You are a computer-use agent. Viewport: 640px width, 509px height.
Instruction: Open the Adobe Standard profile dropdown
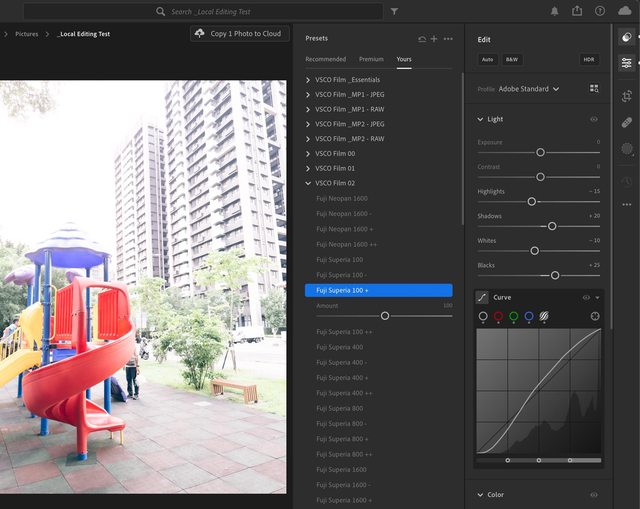528,89
